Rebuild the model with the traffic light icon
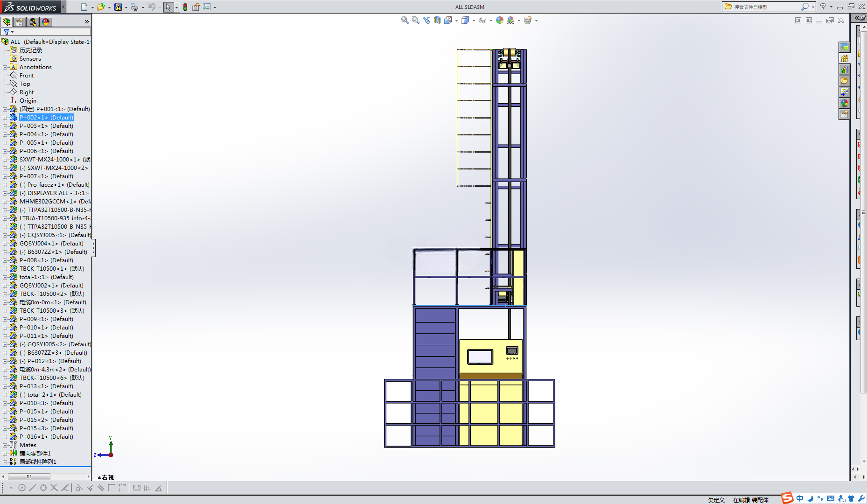Image resolution: width=867 pixels, height=504 pixels. 185,7
